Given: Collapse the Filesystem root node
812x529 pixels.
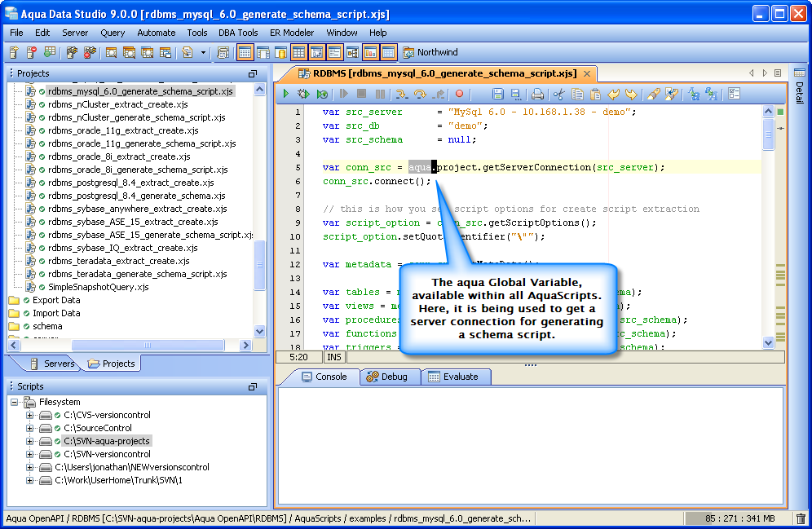Looking at the screenshot, I should coord(15,402).
